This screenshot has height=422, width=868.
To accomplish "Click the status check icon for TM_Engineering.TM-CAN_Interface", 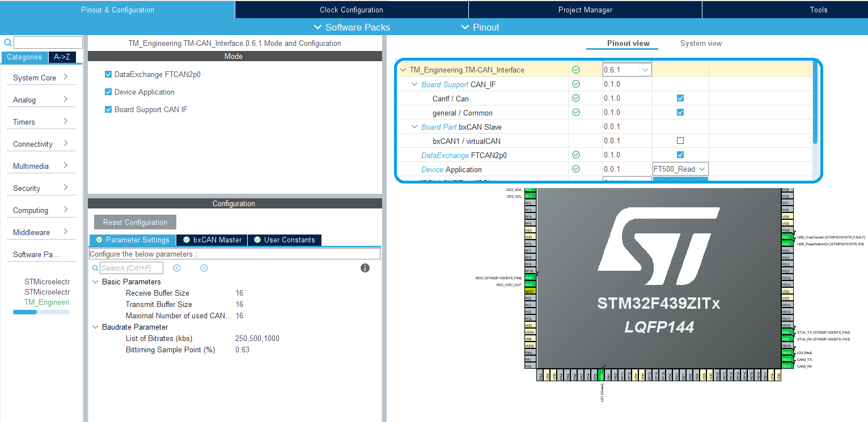I will click(576, 70).
